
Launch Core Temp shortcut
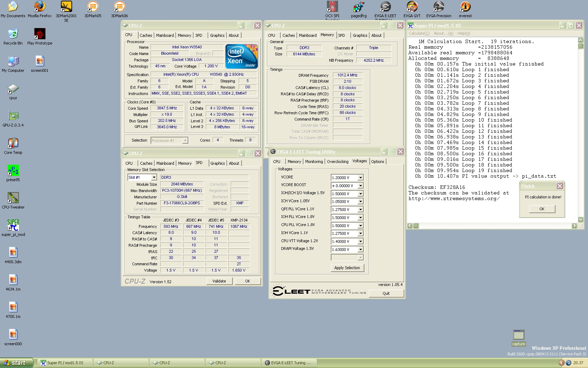(x=13, y=146)
